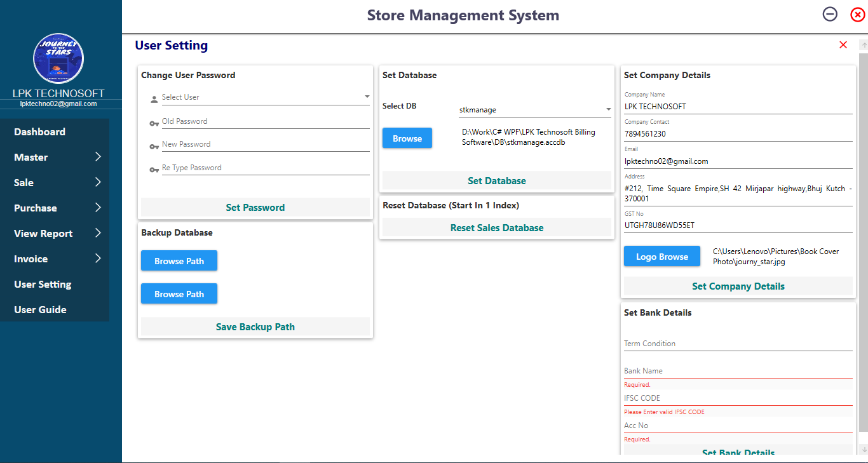This screenshot has width=868, height=463.
Task: Click the person icon beside Select User
Action: tap(154, 100)
